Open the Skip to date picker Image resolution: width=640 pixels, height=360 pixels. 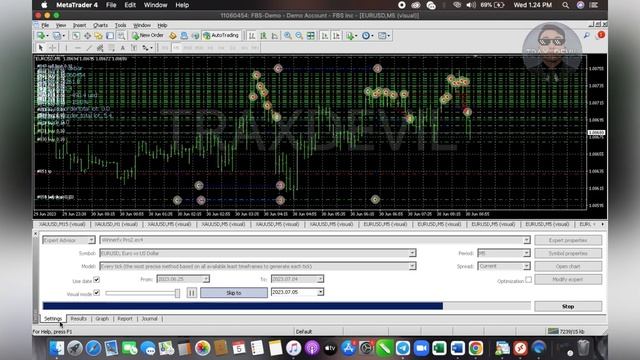(x=320, y=292)
